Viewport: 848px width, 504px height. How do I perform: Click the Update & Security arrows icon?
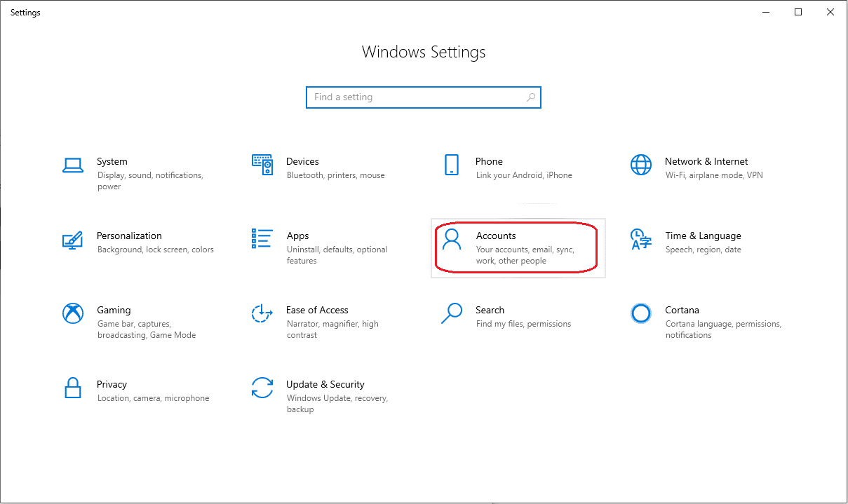(262, 388)
